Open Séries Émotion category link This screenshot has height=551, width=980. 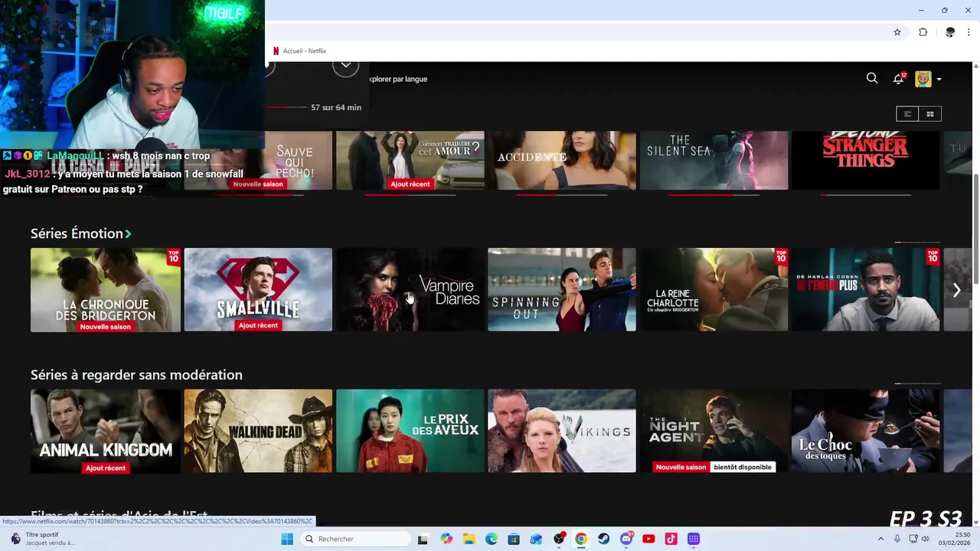click(x=80, y=233)
